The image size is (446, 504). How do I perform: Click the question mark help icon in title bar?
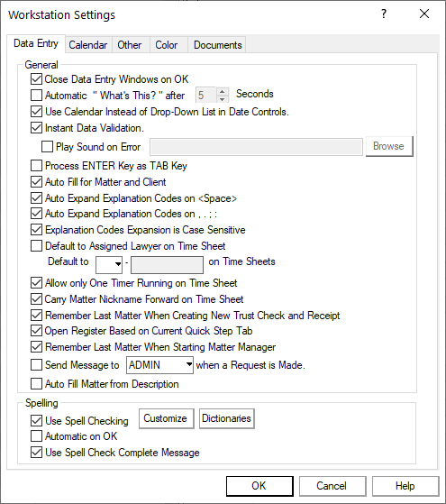pyautogui.click(x=384, y=14)
